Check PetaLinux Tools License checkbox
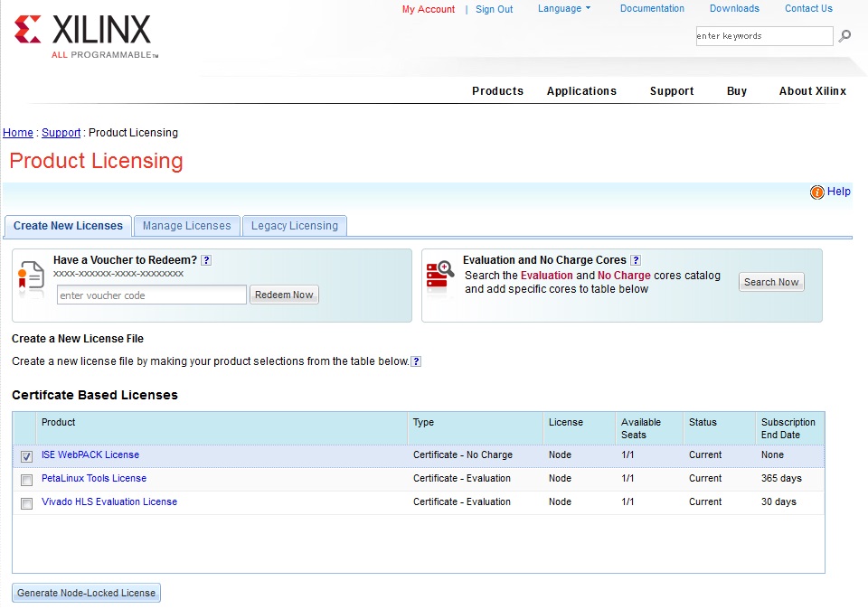The width and height of the screenshot is (868, 609). pos(26,480)
